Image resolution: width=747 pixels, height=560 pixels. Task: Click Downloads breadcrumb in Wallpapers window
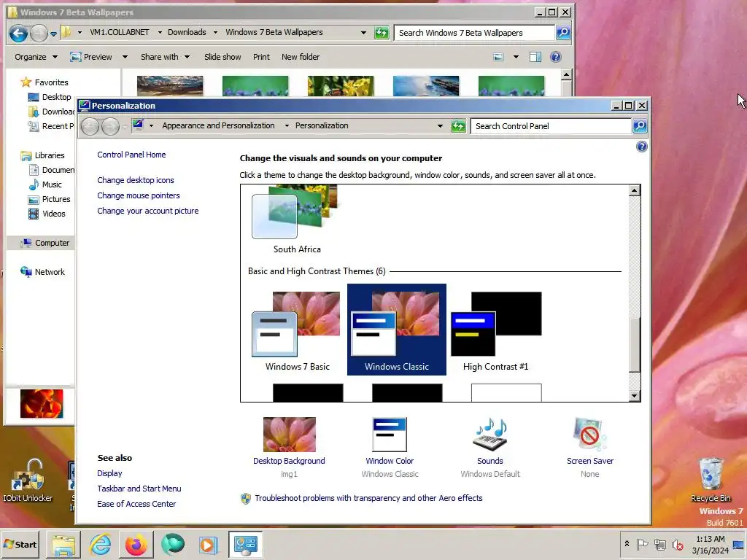tap(187, 32)
